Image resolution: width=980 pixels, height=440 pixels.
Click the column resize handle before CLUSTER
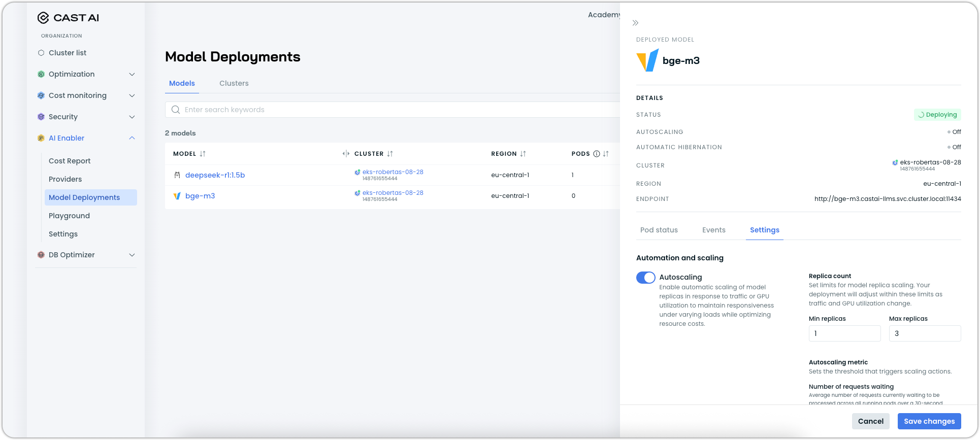346,154
